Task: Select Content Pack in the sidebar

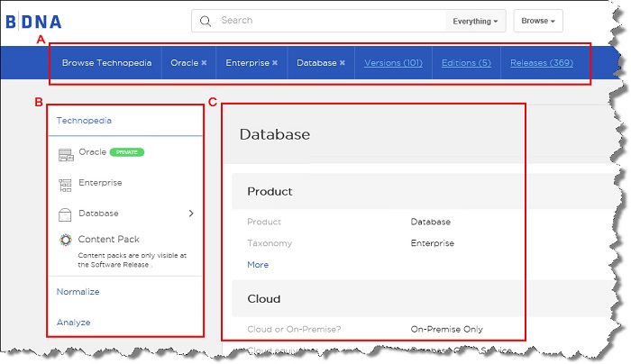Action: tap(109, 240)
